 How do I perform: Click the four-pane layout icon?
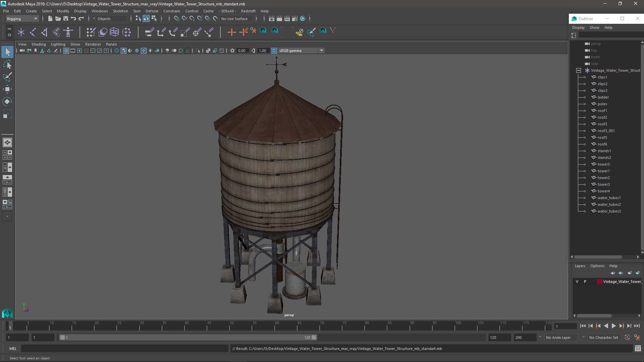point(7,155)
